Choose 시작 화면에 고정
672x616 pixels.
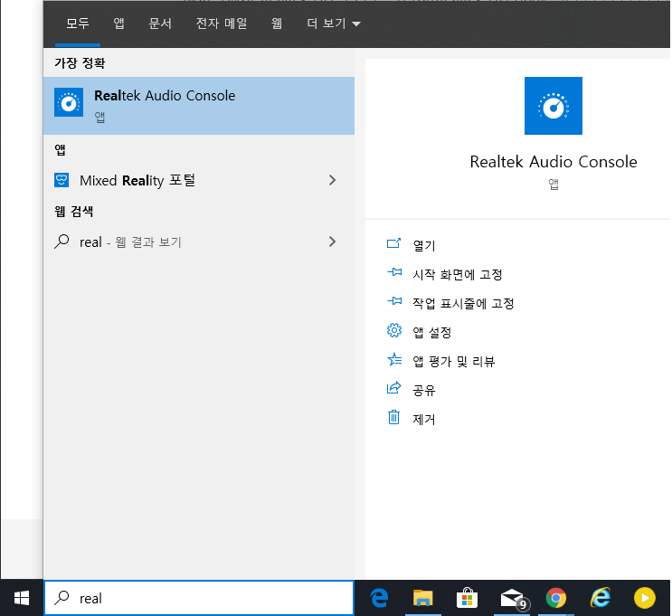click(x=458, y=274)
